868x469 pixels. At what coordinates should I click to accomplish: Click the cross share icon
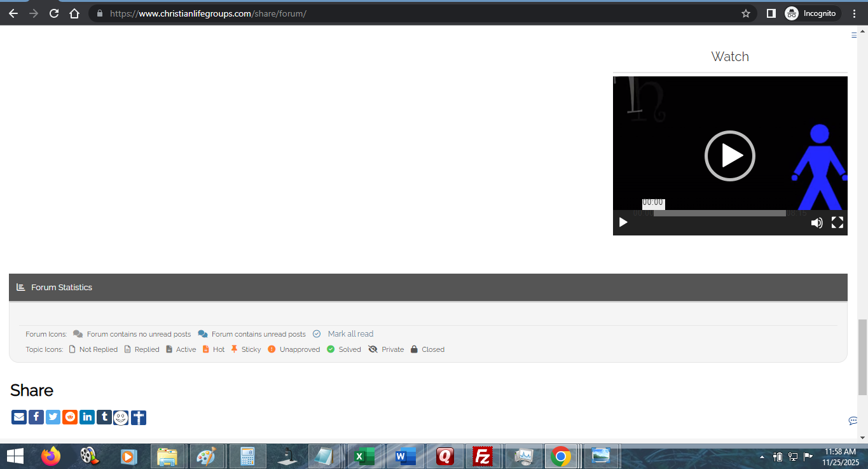point(139,417)
